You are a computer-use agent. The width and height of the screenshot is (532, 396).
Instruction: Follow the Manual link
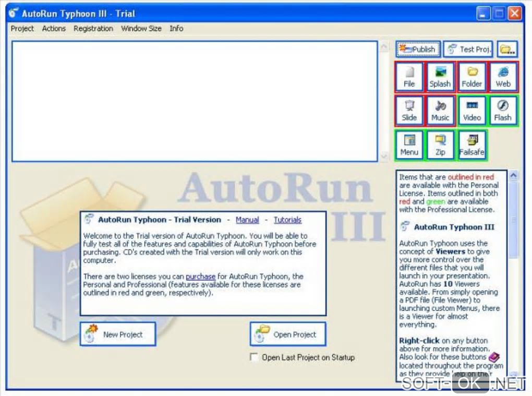247,220
